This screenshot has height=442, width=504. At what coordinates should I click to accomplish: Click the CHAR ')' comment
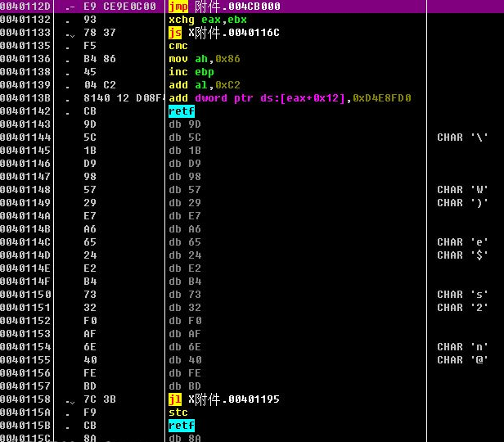(462, 203)
